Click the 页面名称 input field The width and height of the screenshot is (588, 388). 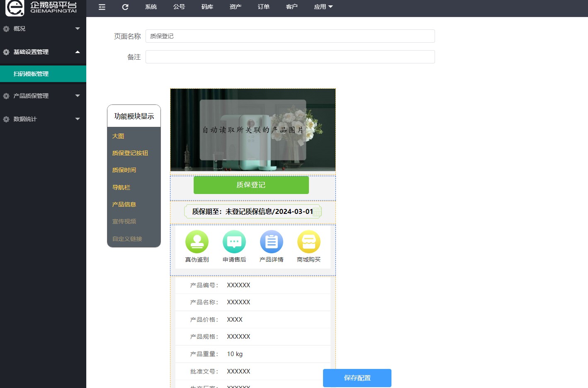(x=290, y=36)
